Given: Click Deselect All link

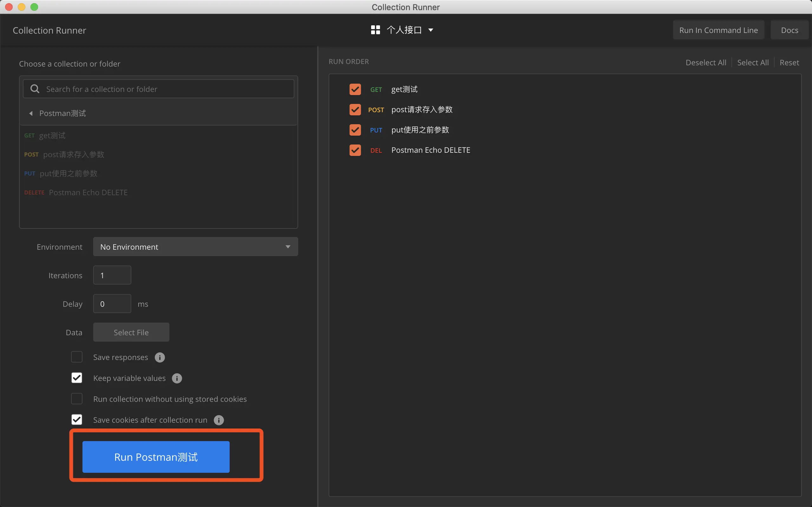Looking at the screenshot, I should coord(706,63).
